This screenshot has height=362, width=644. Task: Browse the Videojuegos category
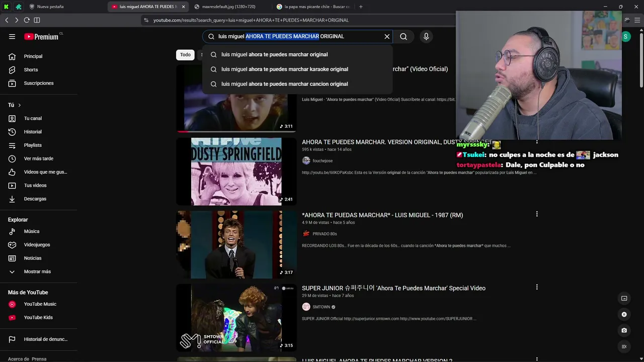pos(39,245)
